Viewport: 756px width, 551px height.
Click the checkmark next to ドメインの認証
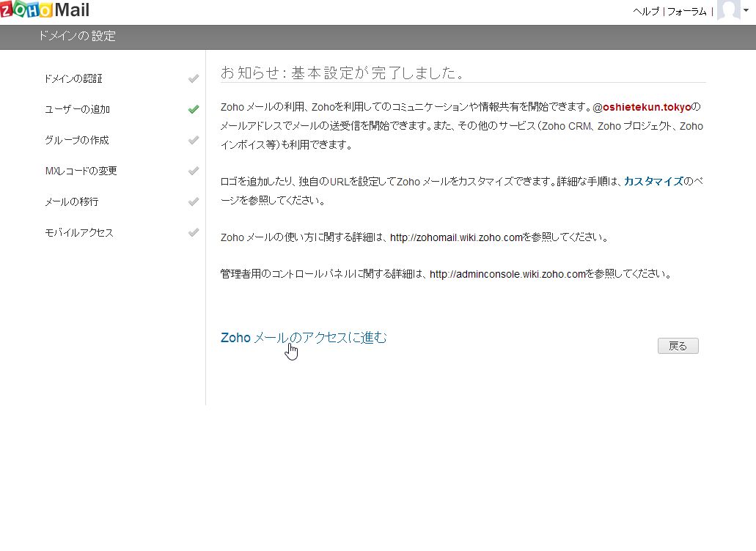coord(194,78)
